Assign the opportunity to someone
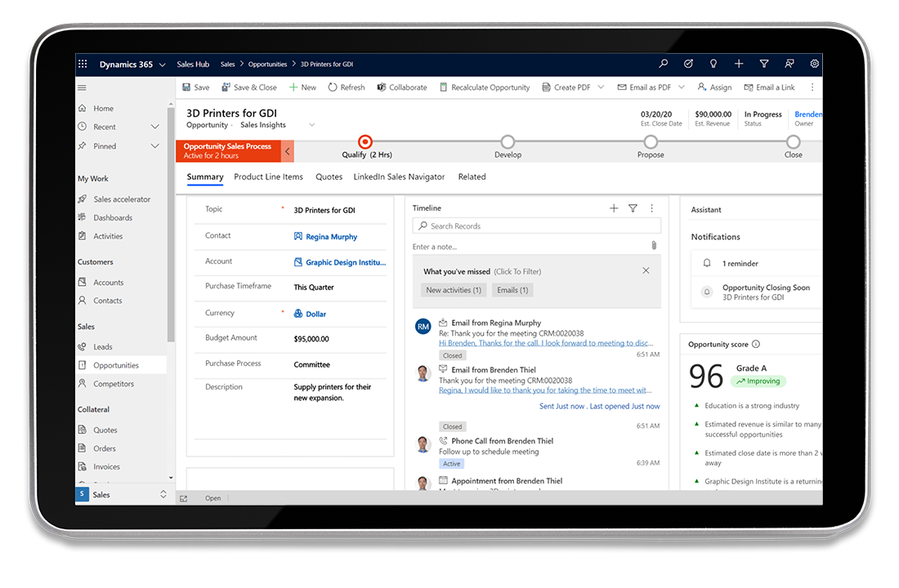Image resolution: width=899 pixels, height=588 pixels. (714, 87)
